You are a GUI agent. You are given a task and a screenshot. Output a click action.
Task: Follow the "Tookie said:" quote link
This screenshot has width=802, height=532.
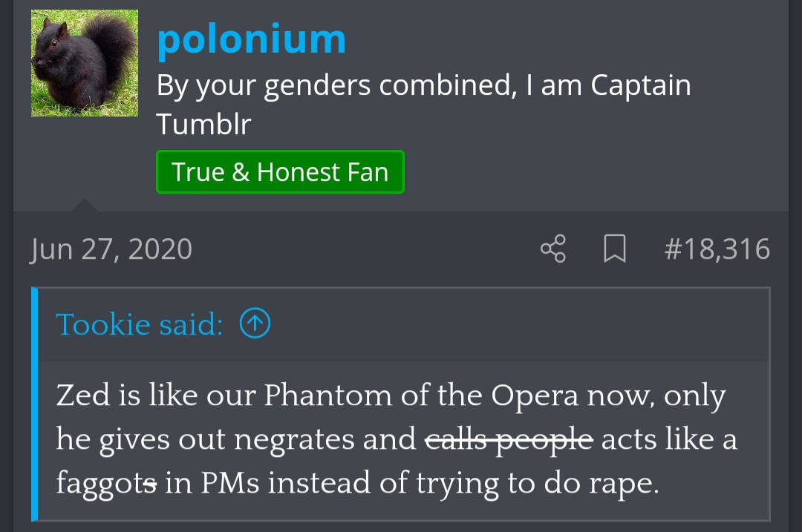coord(139,324)
